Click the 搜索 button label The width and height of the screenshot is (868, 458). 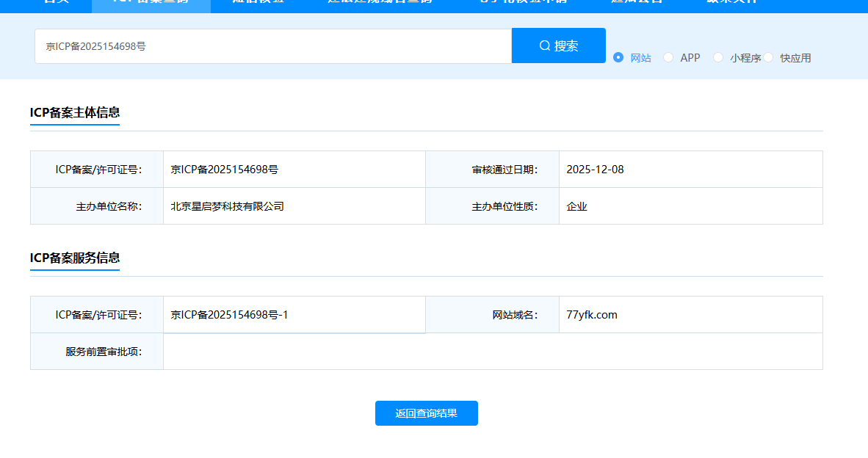[565, 46]
